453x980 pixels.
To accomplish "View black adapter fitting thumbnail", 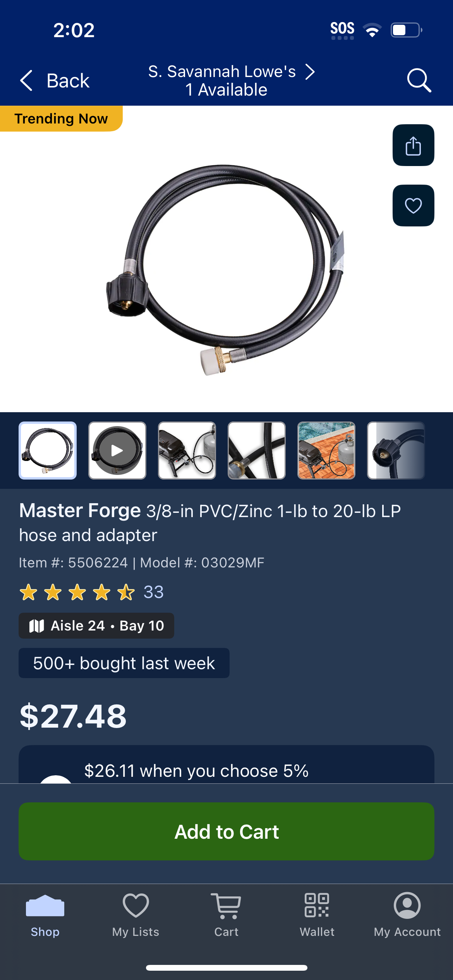I will [396, 451].
